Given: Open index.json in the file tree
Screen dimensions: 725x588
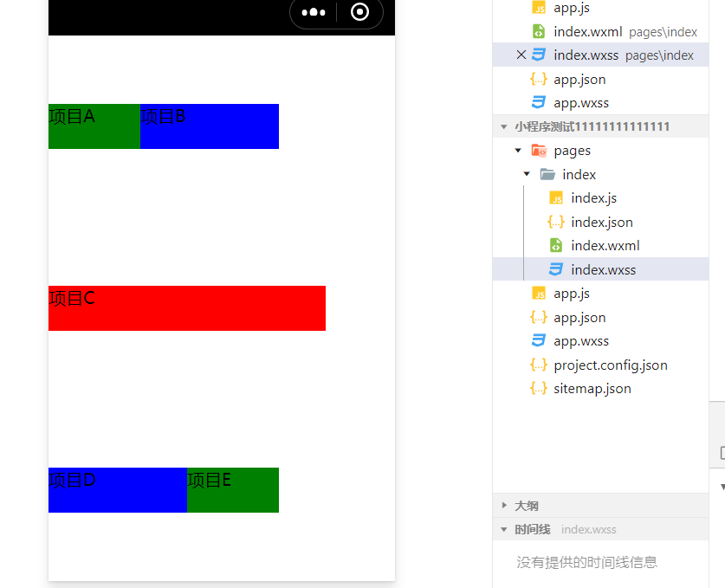Looking at the screenshot, I should [x=601, y=223].
